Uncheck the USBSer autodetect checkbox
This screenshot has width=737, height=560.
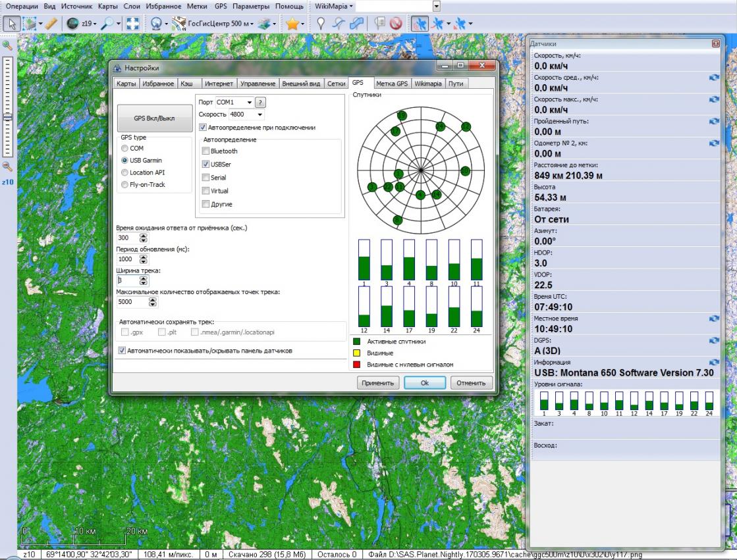tap(205, 165)
